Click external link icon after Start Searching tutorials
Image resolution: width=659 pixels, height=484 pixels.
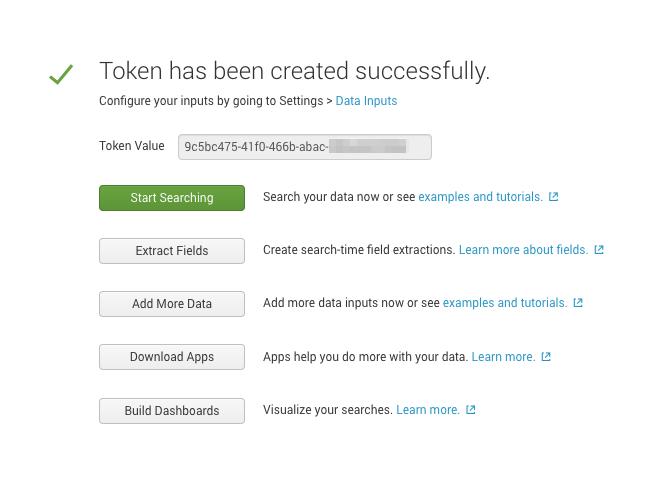[554, 197]
